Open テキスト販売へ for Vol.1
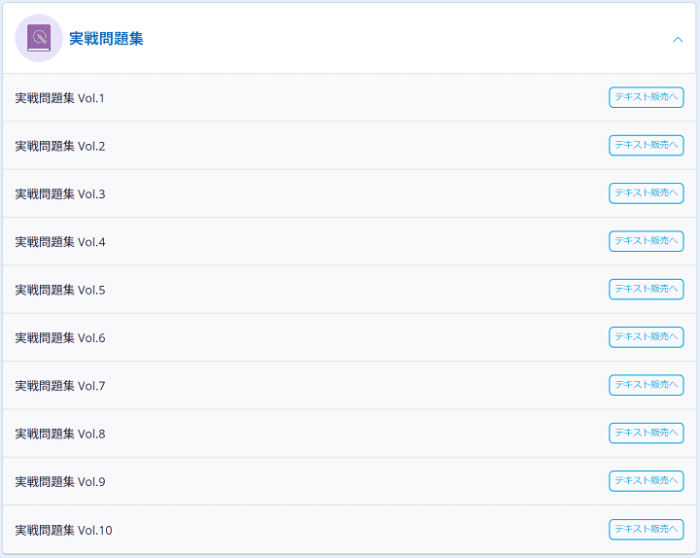Viewport: 700px width, 558px height. 646,97
